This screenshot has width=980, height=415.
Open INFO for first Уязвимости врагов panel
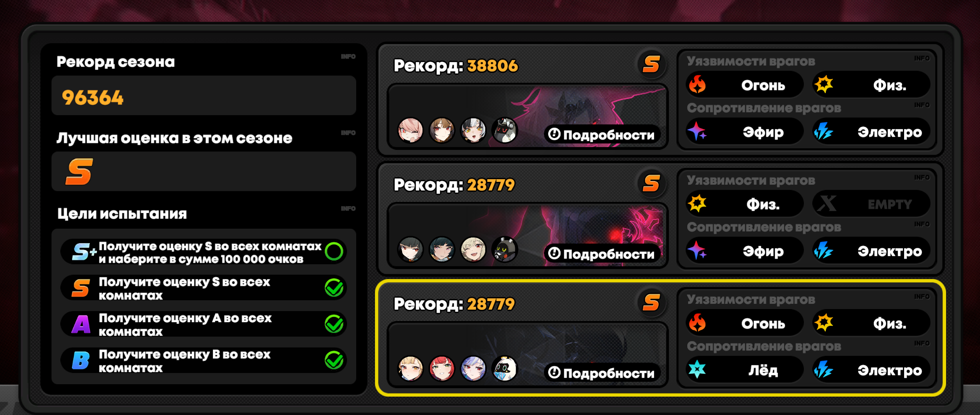pyautogui.click(x=922, y=58)
